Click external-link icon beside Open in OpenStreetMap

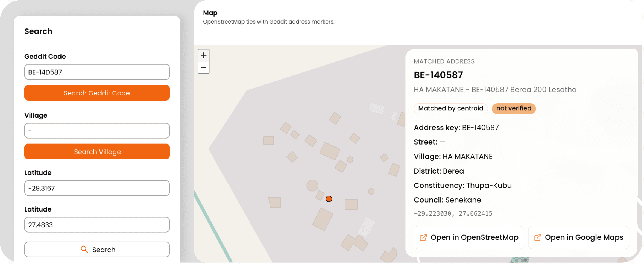(x=423, y=237)
